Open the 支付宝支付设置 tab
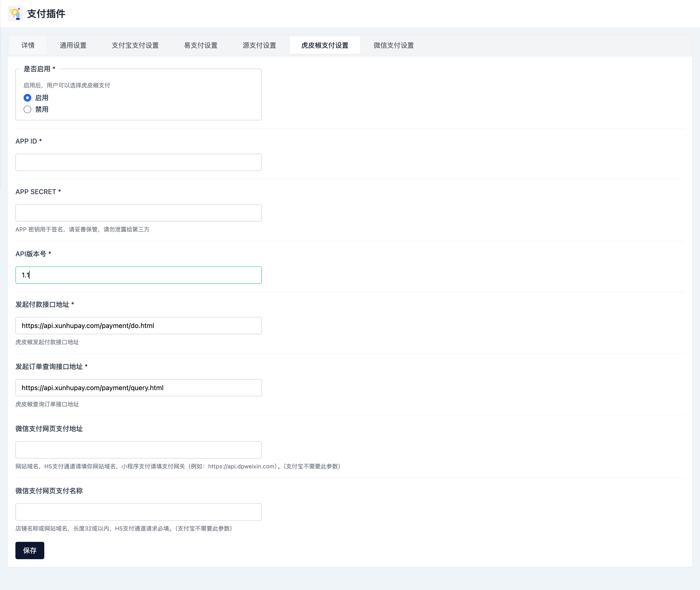The height and width of the screenshot is (590, 700). 135,45
